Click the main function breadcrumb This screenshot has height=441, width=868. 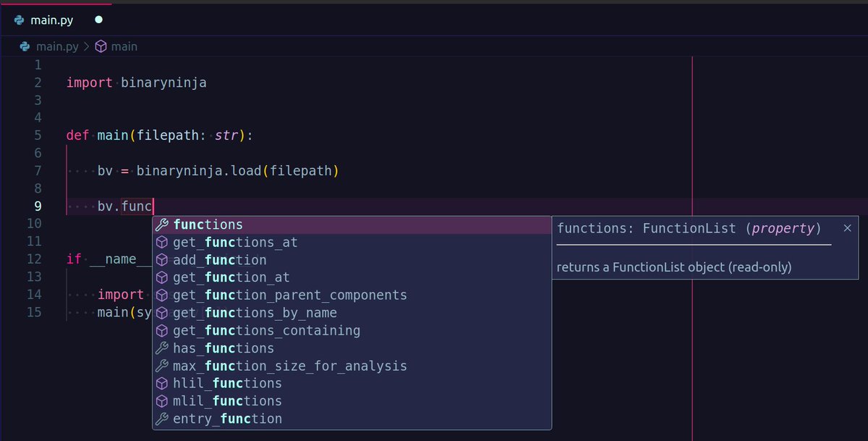124,46
